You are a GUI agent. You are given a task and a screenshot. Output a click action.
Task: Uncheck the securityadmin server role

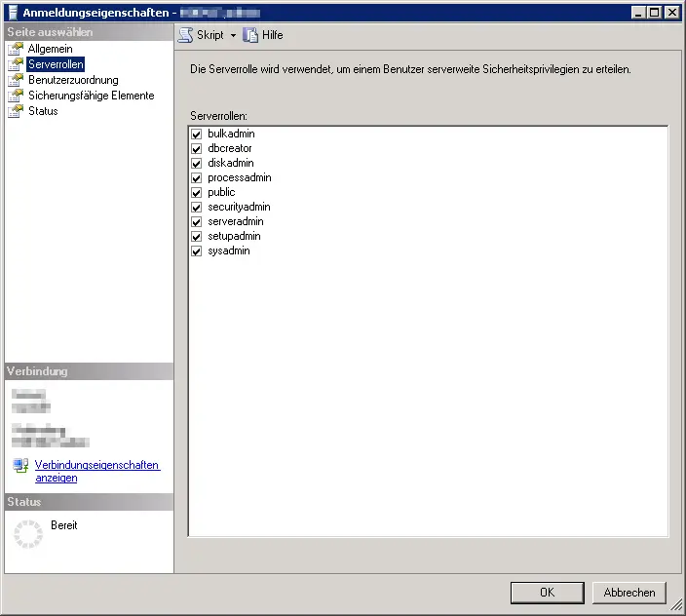point(197,208)
